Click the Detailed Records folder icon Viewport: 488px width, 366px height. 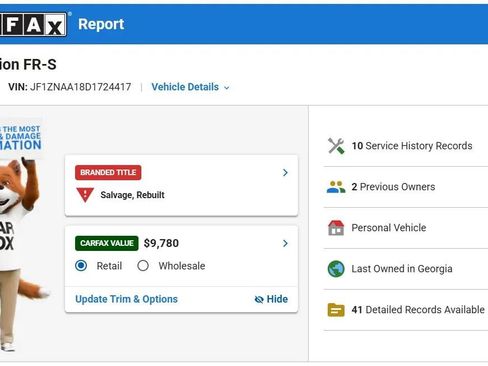pos(336,310)
